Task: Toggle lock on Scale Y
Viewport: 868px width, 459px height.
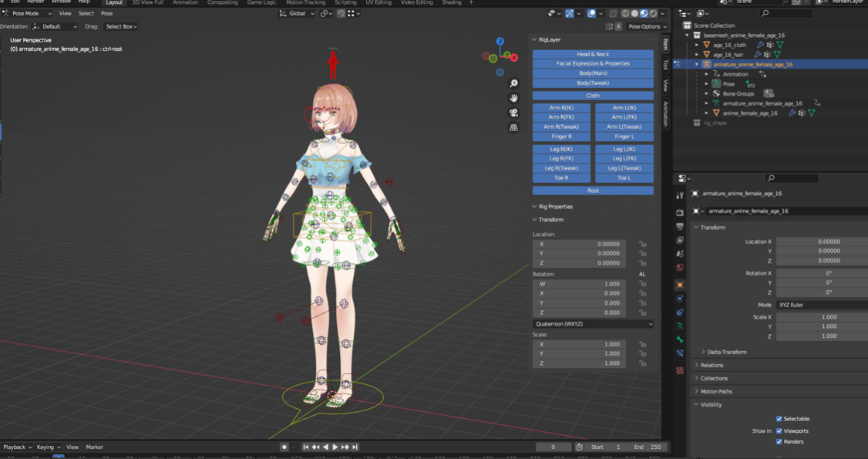Action: [x=642, y=354]
